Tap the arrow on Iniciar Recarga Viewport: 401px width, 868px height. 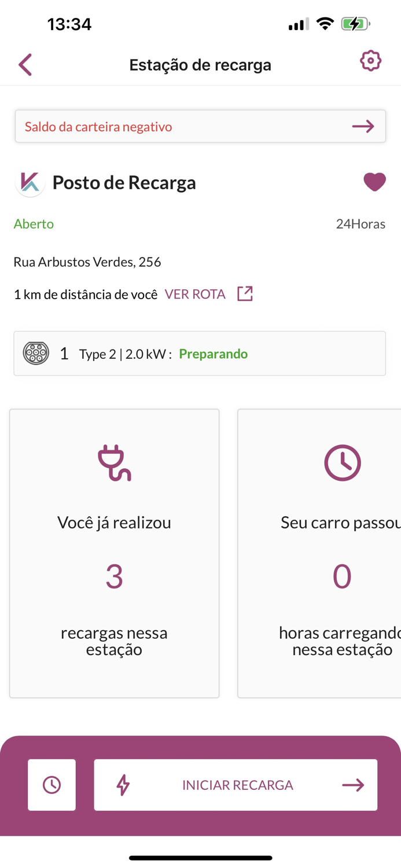[353, 785]
